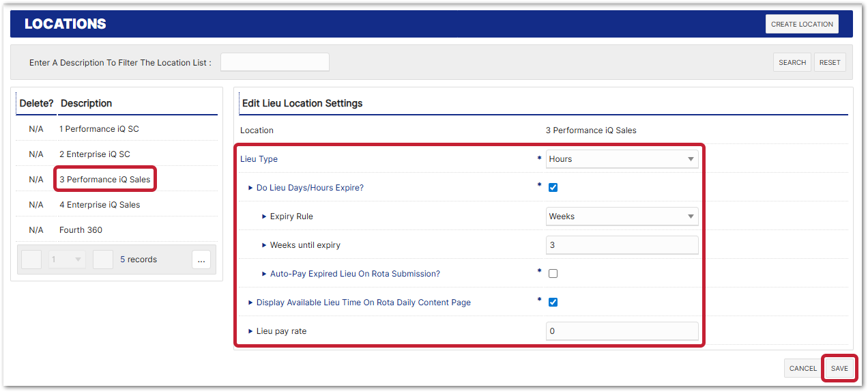Choose 4 Enterprise iQ Sales location
Viewport: 868px width, 392px height.
tap(100, 205)
